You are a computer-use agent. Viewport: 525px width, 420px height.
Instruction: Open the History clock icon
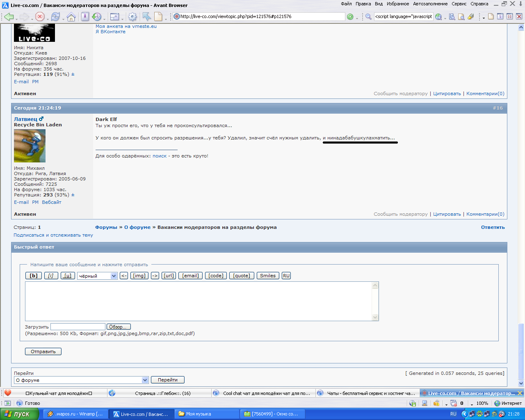coord(96,17)
